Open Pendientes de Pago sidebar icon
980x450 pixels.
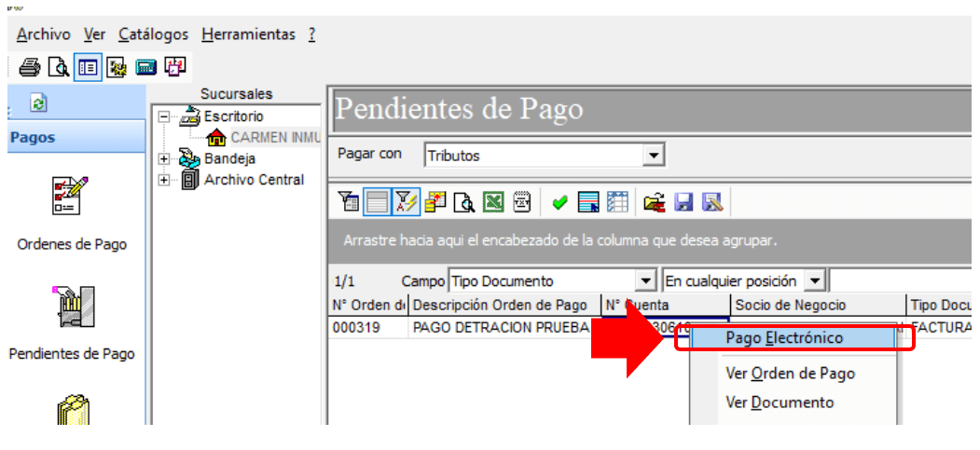point(71,307)
